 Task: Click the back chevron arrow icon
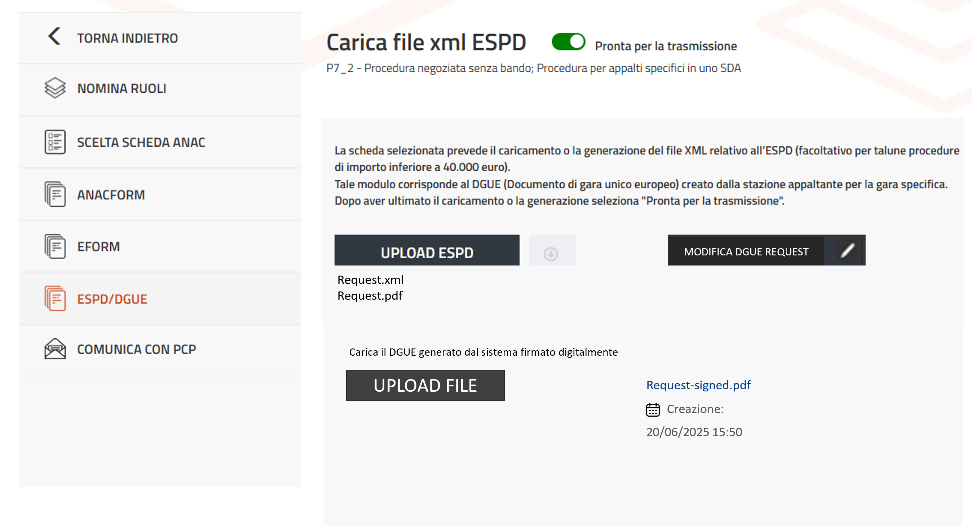(54, 36)
